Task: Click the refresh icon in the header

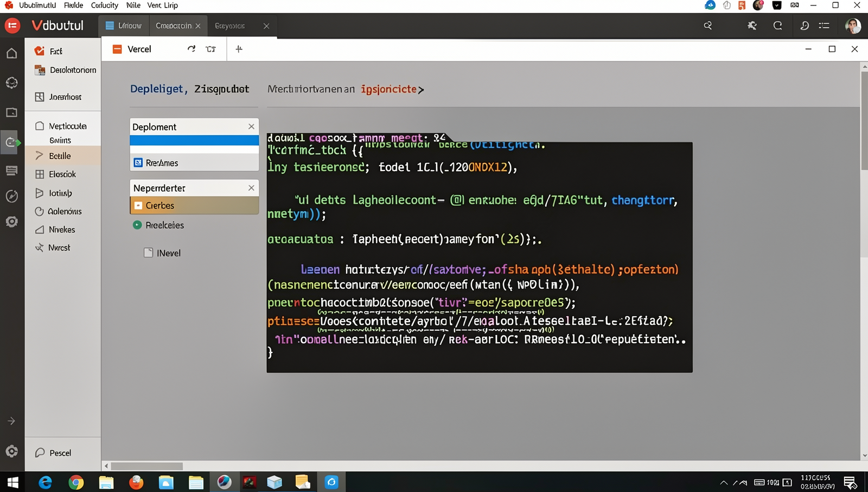Action: point(777,26)
